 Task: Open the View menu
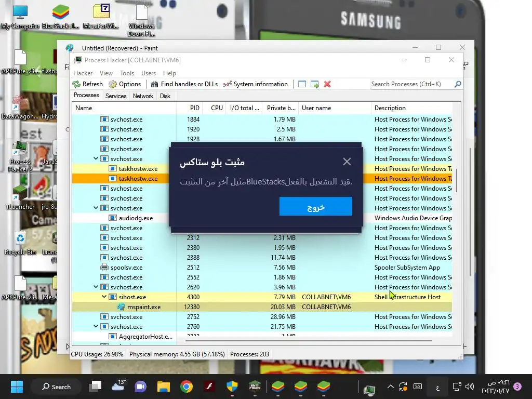point(106,73)
